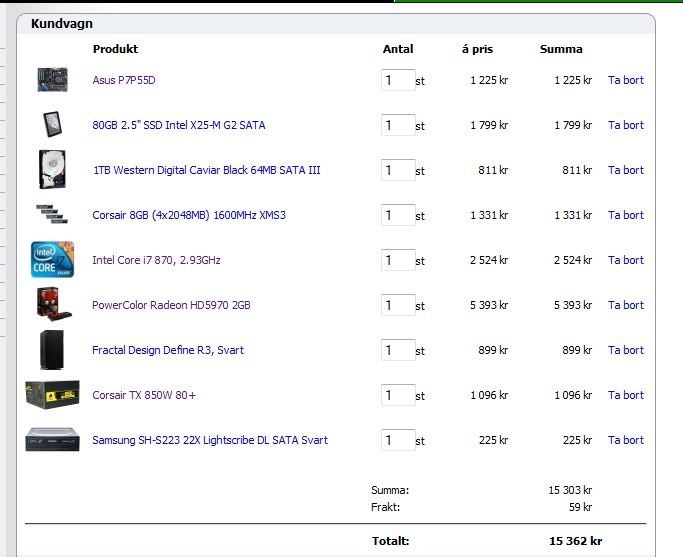Click quantity field for Corsair TX 850W
The height and width of the screenshot is (557, 683).
pyautogui.click(x=397, y=395)
